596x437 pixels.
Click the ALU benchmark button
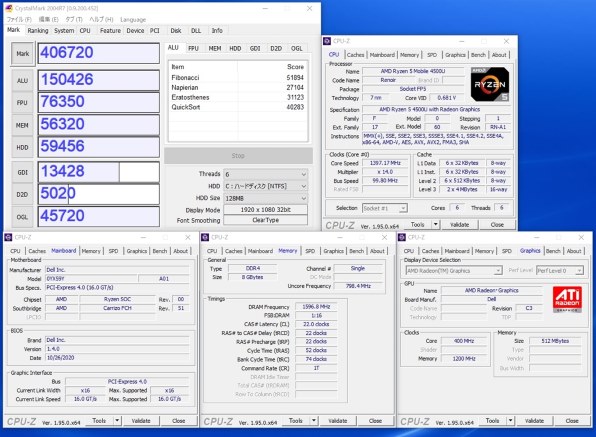[22, 81]
